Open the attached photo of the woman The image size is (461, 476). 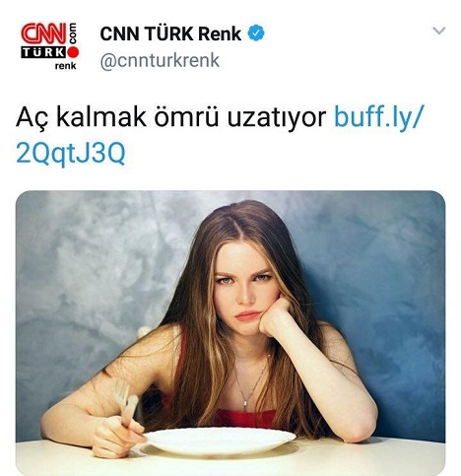click(230, 332)
